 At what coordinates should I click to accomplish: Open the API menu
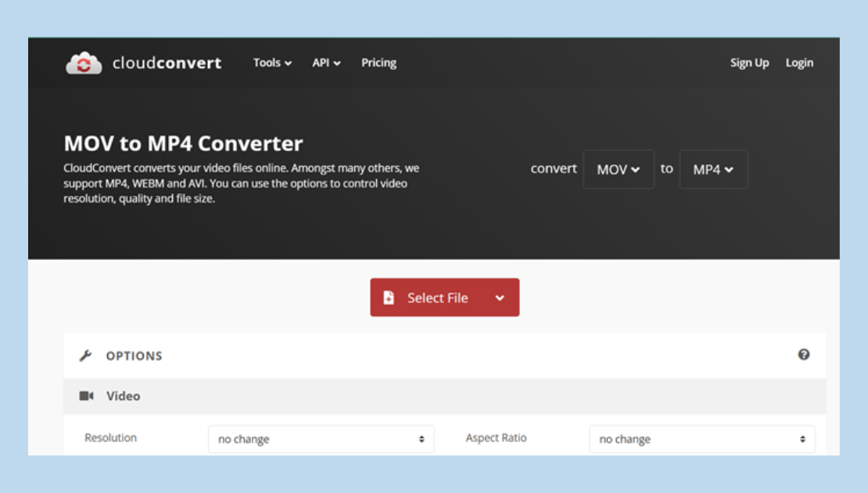326,63
